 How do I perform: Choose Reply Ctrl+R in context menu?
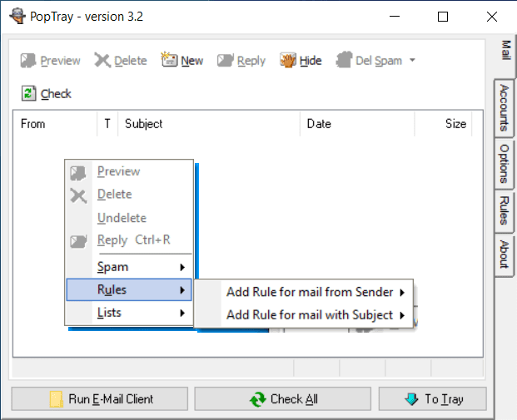[x=129, y=240]
